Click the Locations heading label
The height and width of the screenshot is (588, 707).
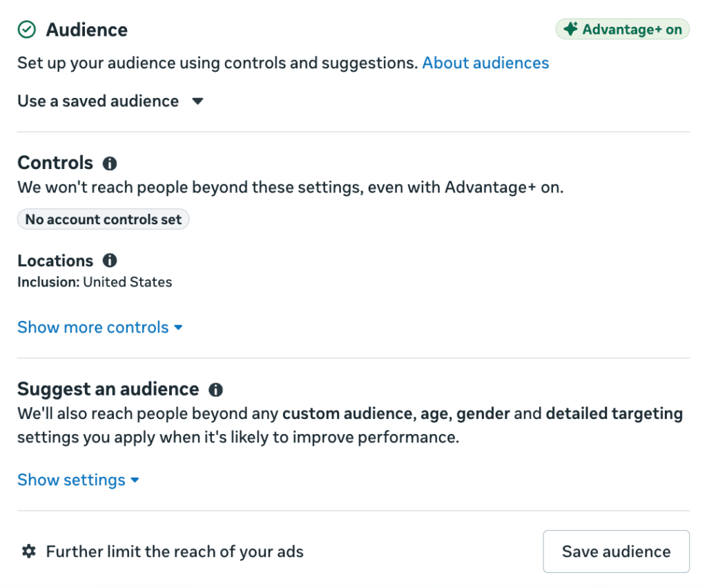pyautogui.click(x=55, y=261)
